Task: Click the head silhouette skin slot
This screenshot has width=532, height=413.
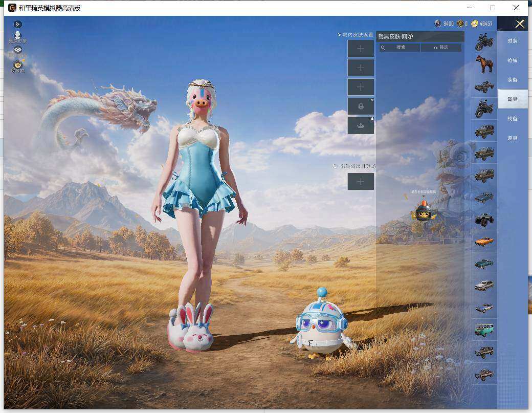Action: pos(361,106)
